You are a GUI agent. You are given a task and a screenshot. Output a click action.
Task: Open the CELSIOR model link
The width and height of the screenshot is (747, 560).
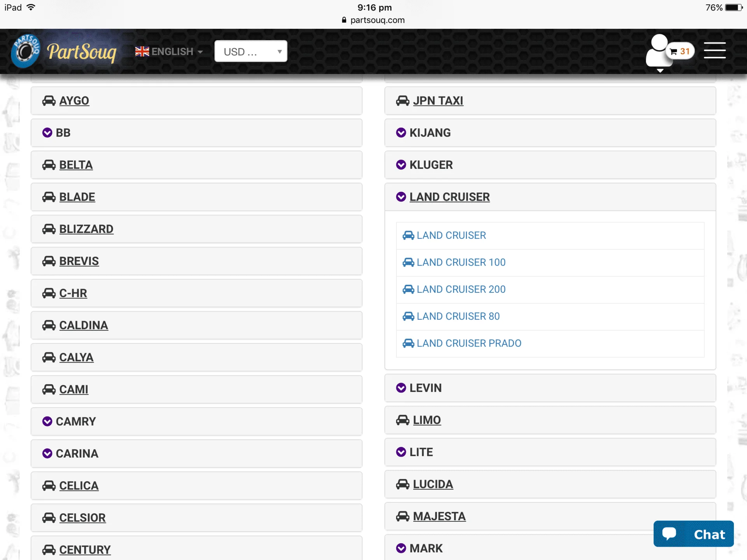pyautogui.click(x=82, y=518)
